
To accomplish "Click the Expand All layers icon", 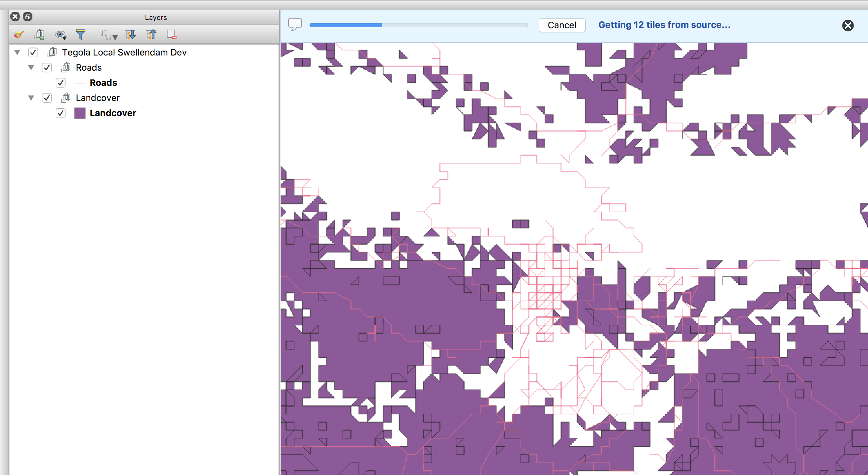I will click(131, 34).
